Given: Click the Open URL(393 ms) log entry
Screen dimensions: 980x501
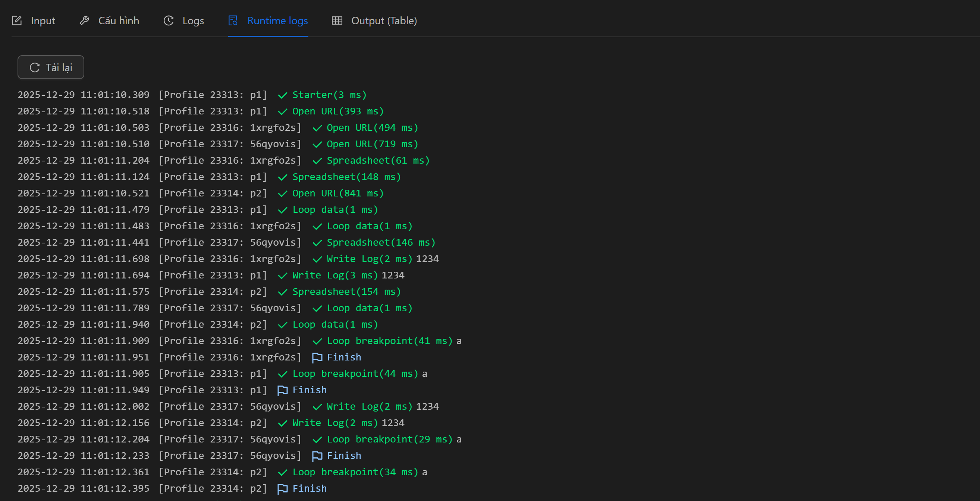Looking at the screenshot, I should pyautogui.click(x=338, y=111).
